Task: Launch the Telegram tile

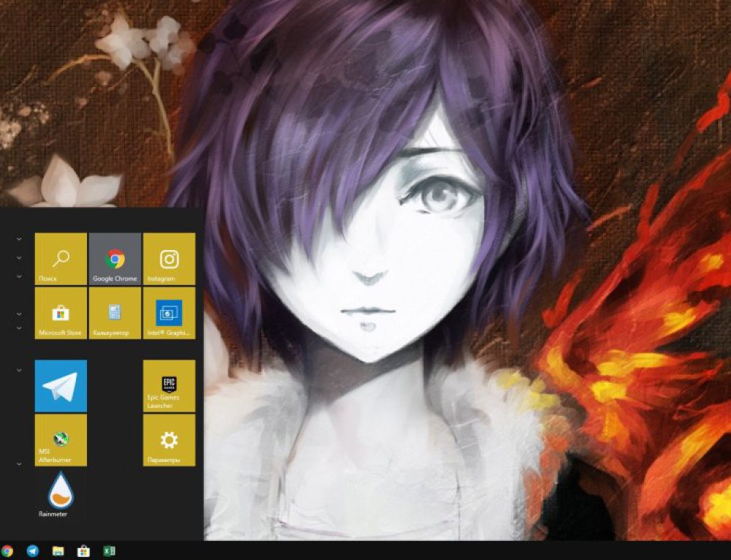Action: (x=60, y=387)
